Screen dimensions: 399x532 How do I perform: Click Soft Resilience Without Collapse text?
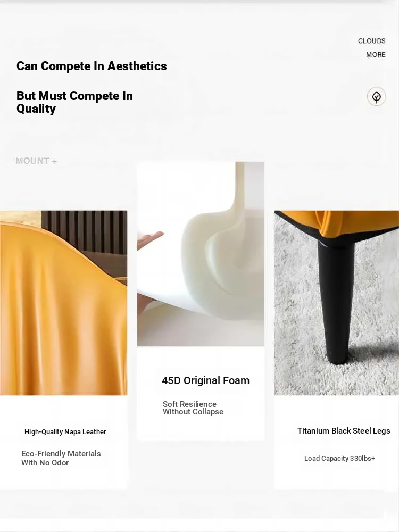pyautogui.click(x=193, y=408)
